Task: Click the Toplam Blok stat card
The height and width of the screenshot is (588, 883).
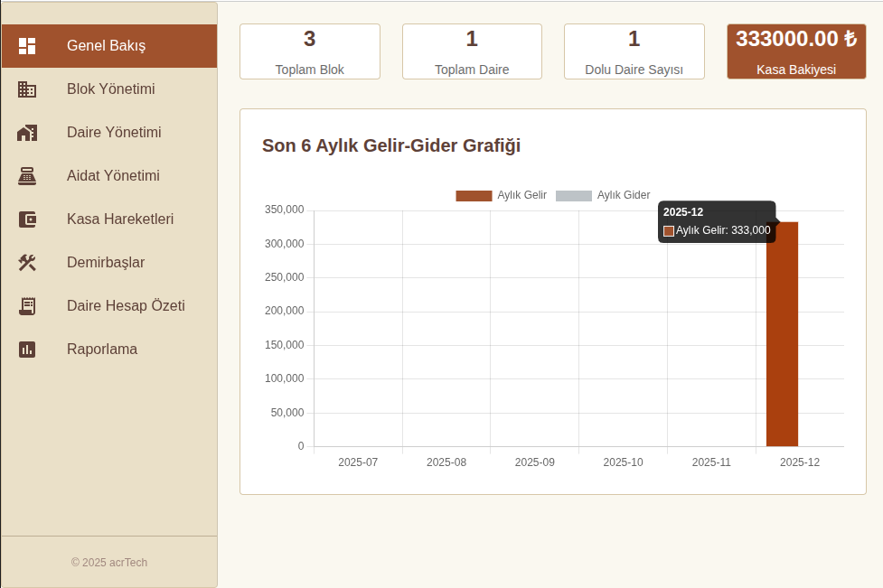Action: (309, 51)
